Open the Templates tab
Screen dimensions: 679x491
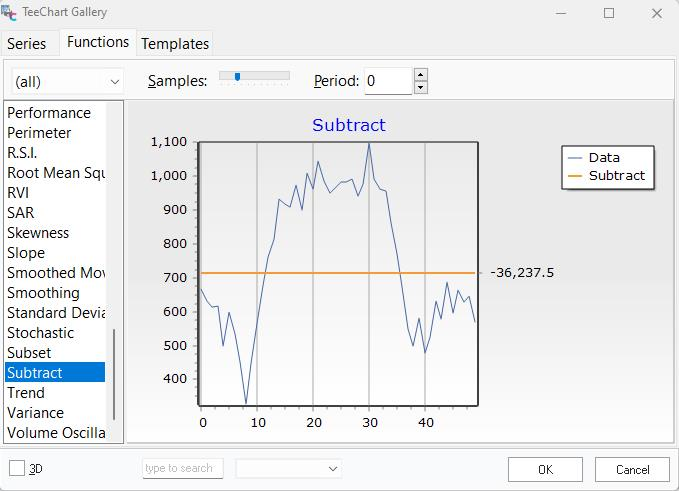[x=175, y=44]
